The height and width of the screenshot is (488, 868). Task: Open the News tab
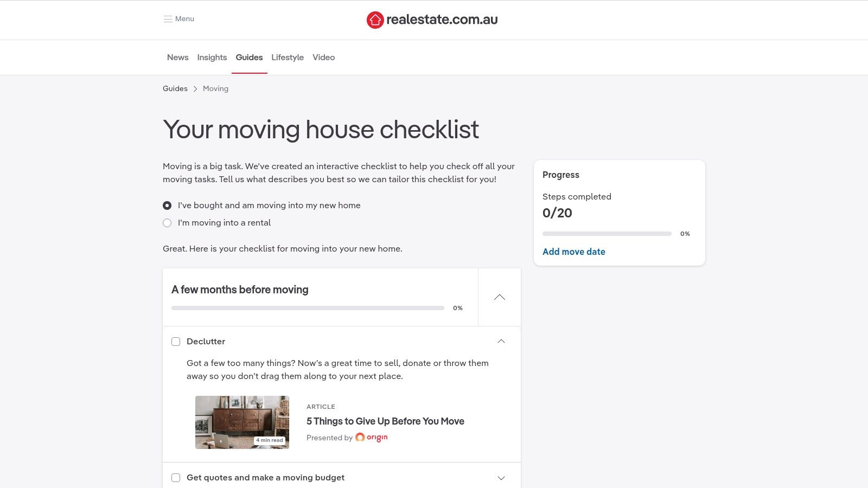click(178, 57)
